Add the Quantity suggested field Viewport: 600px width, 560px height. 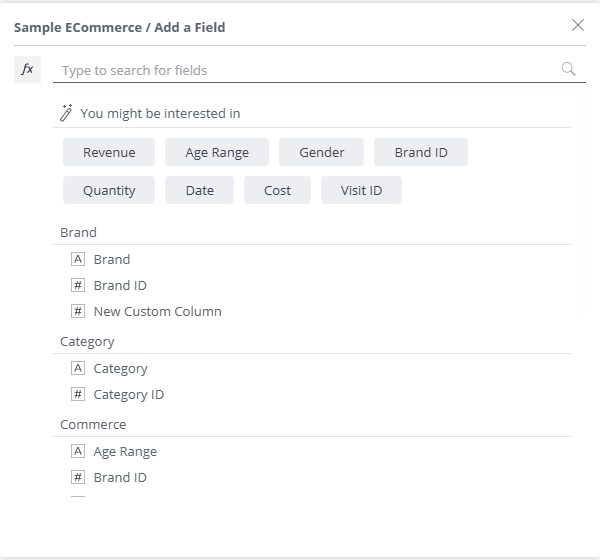click(x=109, y=190)
